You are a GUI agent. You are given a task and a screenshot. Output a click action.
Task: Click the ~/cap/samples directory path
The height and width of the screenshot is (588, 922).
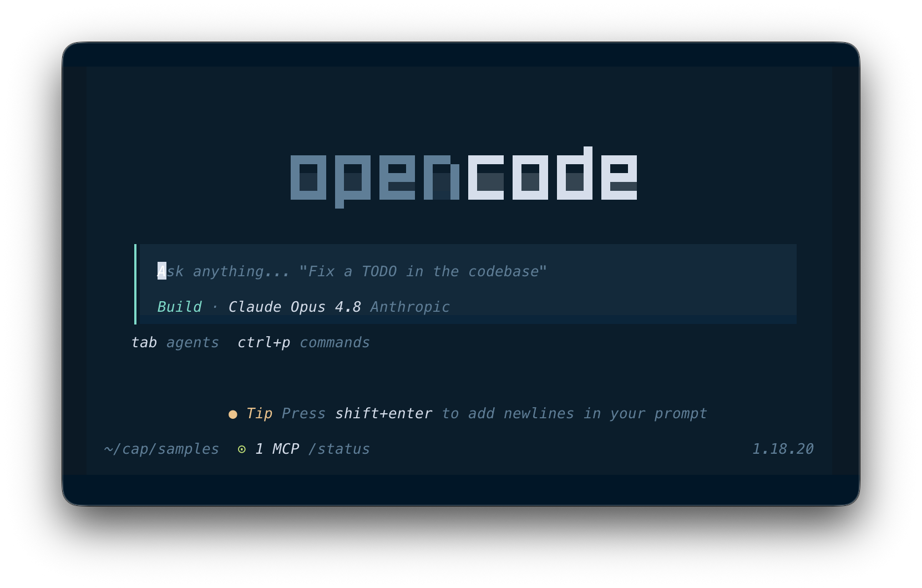coord(161,449)
